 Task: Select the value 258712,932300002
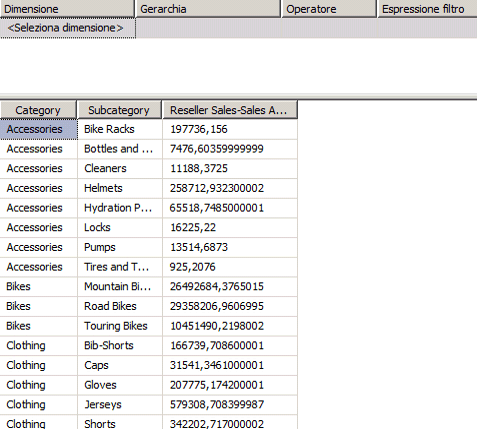[230, 188]
